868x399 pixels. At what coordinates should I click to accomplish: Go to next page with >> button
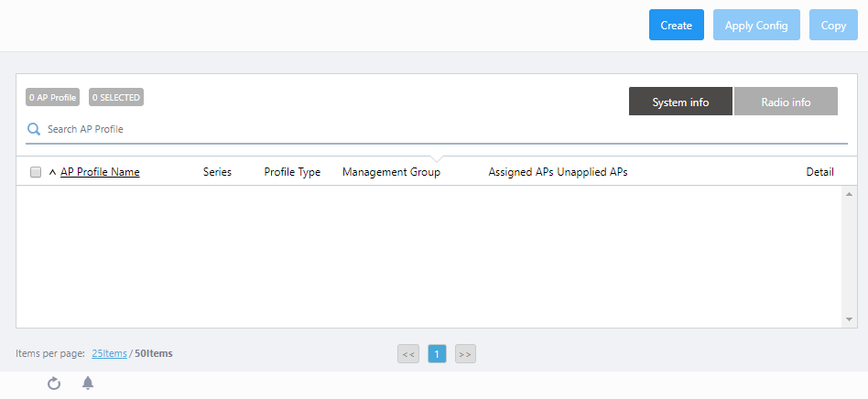[x=465, y=354]
